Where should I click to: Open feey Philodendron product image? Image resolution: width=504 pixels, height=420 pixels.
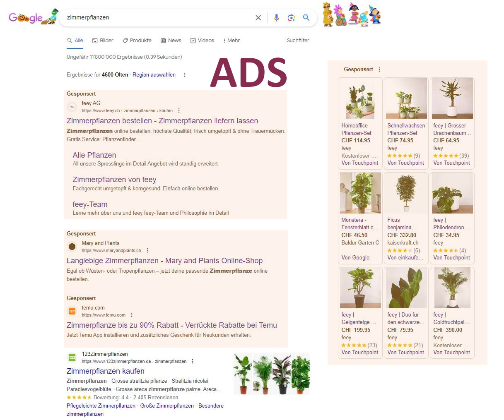[452, 193]
